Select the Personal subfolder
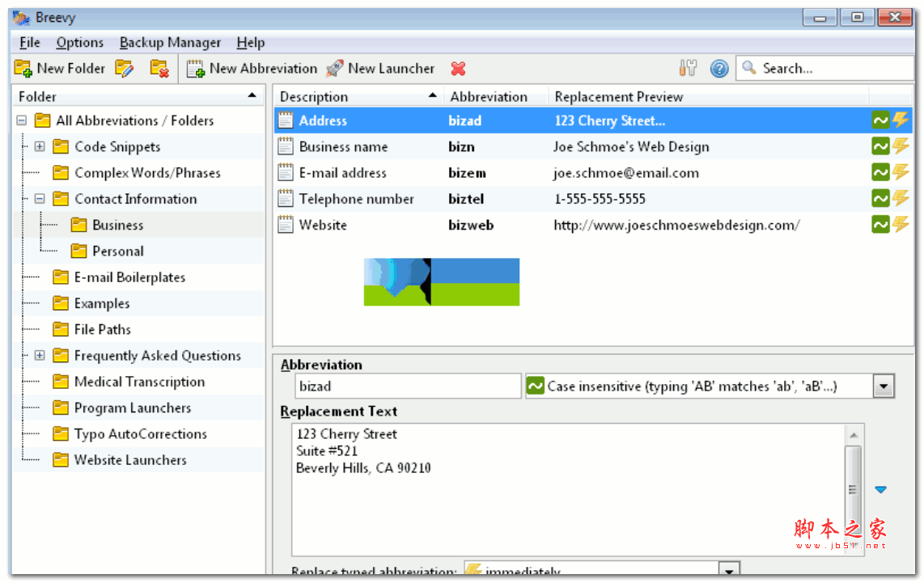The width and height of the screenshot is (924, 583). [x=118, y=251]
